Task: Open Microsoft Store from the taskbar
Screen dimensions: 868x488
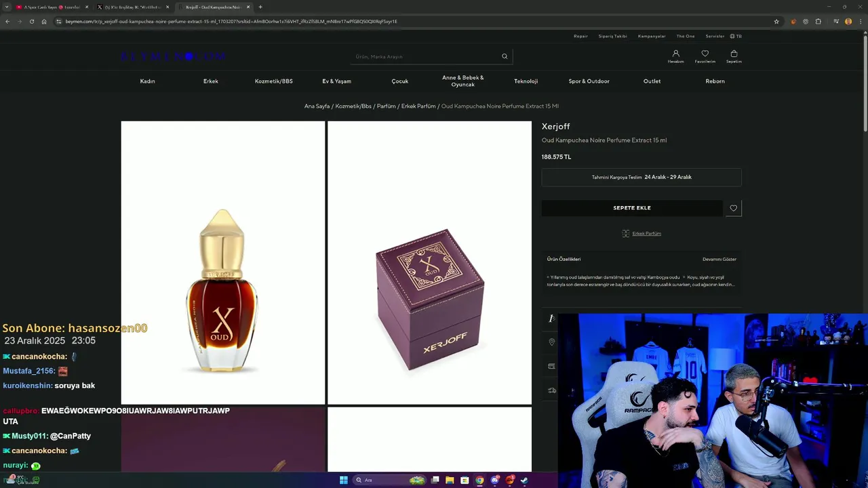Action: point(465,480)
